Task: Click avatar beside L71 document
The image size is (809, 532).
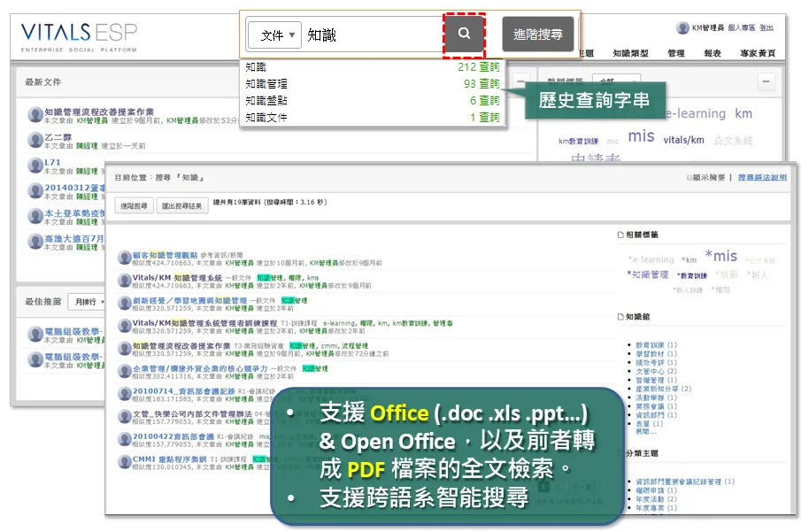Action: pos(35,166)
